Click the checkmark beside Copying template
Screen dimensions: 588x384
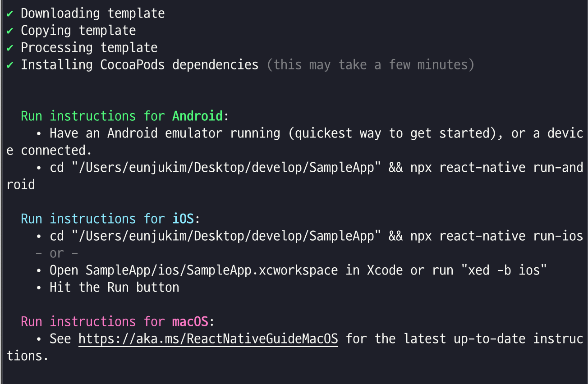(10, 31)
